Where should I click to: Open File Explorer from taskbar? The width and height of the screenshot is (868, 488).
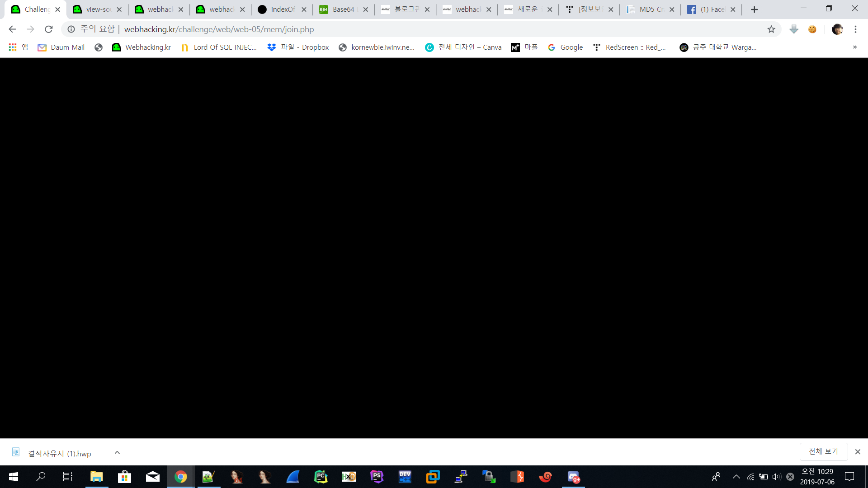point(96,477)
